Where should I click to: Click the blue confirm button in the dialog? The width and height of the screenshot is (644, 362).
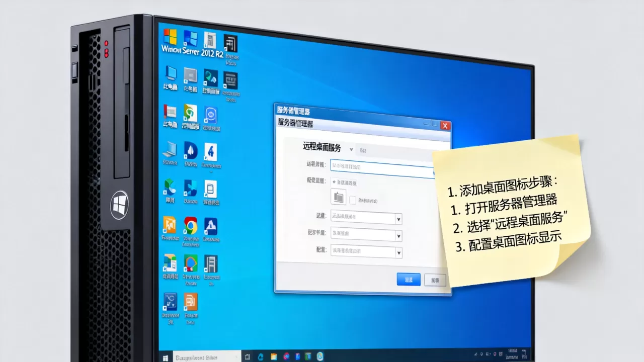pyautogui.click(x=409, y=280)
